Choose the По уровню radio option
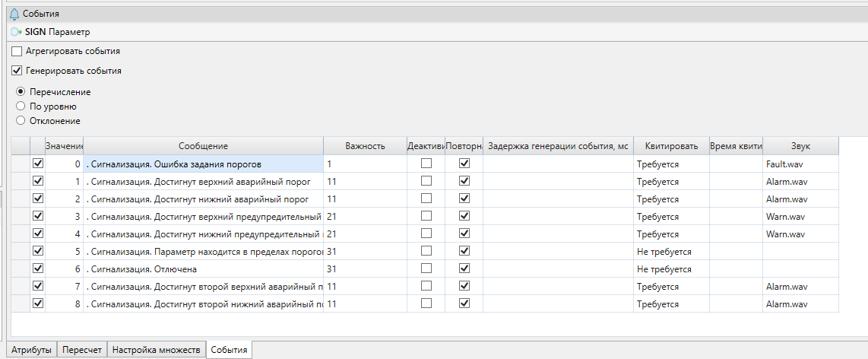Image resolution: width=868 pixels, height=359 pixels. point(21,106)
